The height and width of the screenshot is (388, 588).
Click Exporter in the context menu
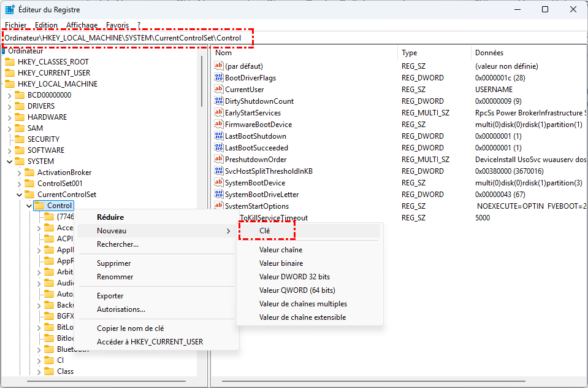[110, 296]
